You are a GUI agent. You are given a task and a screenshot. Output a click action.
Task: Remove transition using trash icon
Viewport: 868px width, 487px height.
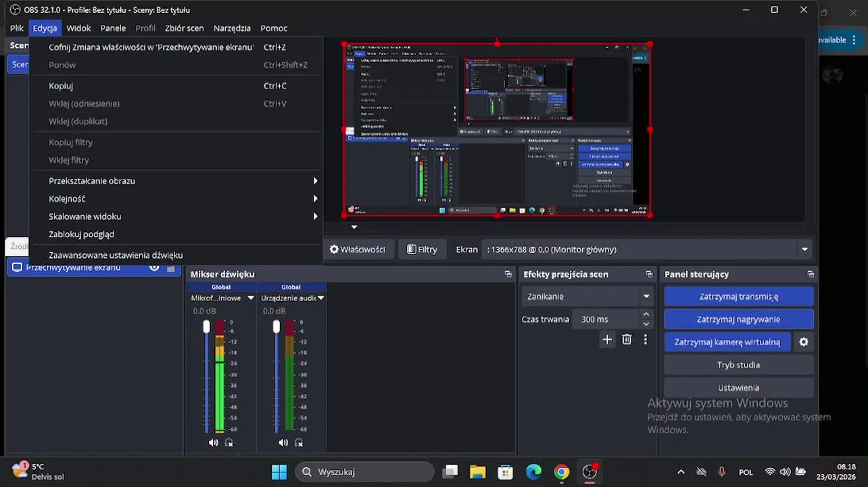click(x=627, y=340)
